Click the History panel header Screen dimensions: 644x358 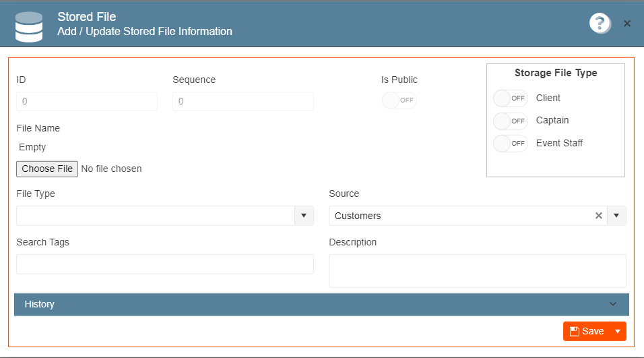pyautogui.click(x=321, y=305)
